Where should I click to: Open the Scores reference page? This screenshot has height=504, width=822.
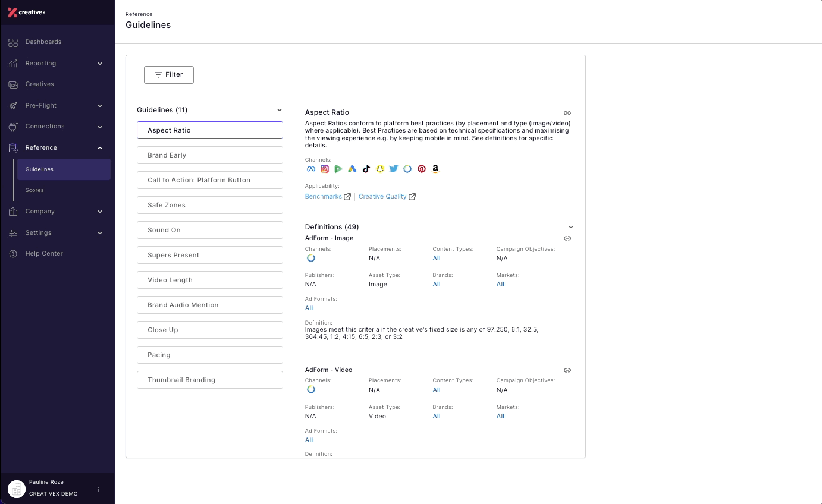coord(34,190)
